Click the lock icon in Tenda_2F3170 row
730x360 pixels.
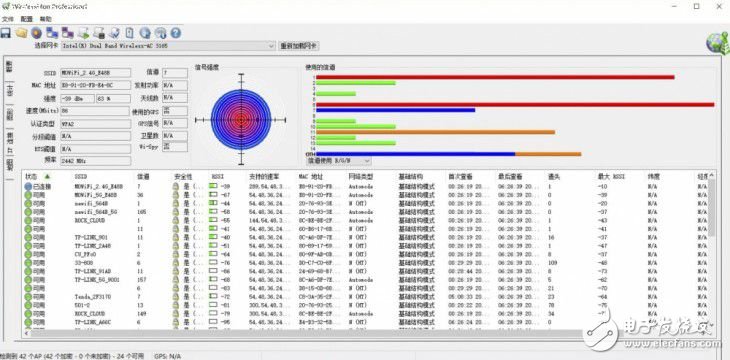click(176, 297)
